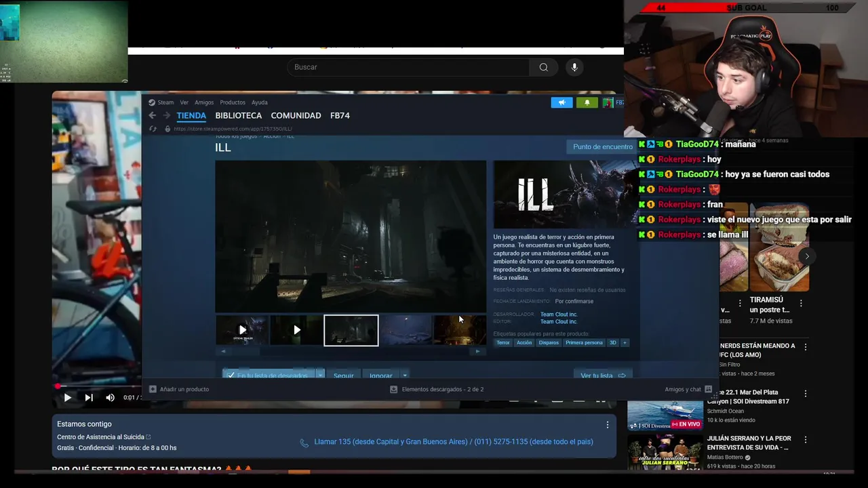Click Centro de Asistencia al Suicida link

tap(101, 437)
